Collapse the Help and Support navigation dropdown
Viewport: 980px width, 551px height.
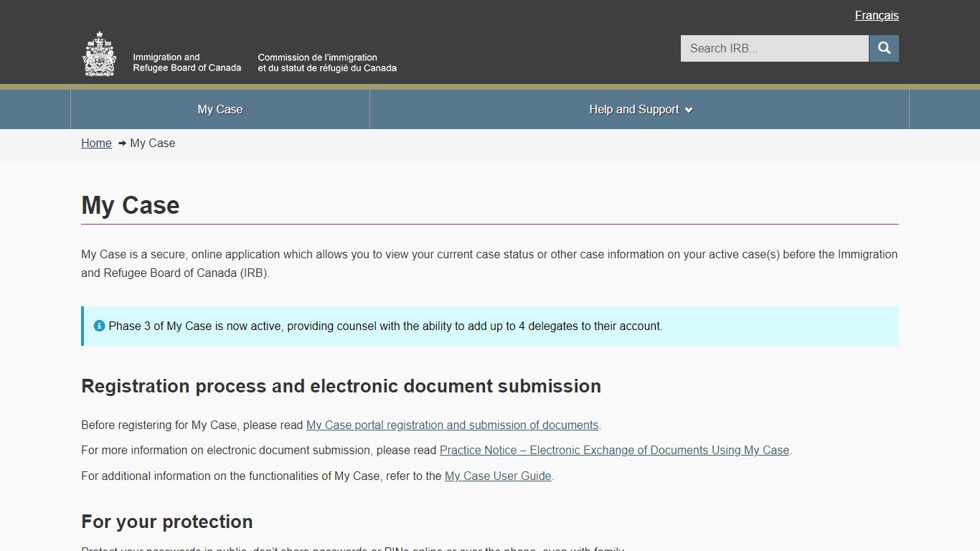pos(641,109)
